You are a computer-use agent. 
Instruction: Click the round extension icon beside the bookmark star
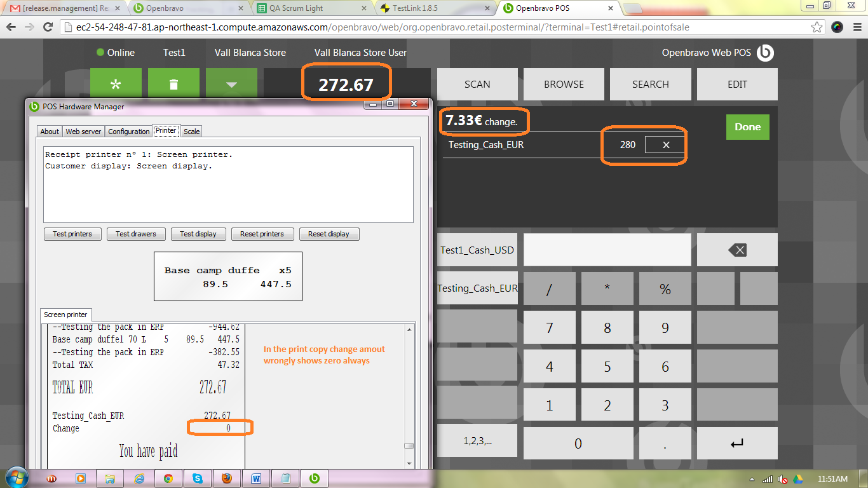(837, 27)
